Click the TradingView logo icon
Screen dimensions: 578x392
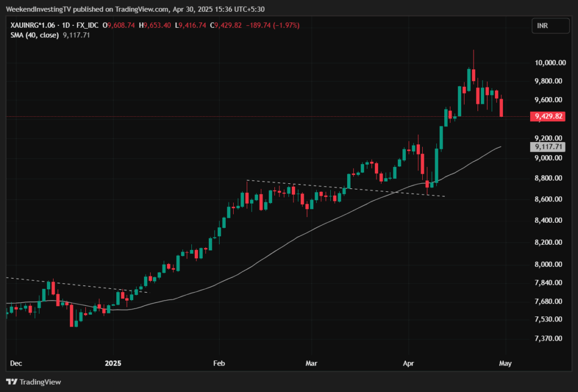coord(11,382)
